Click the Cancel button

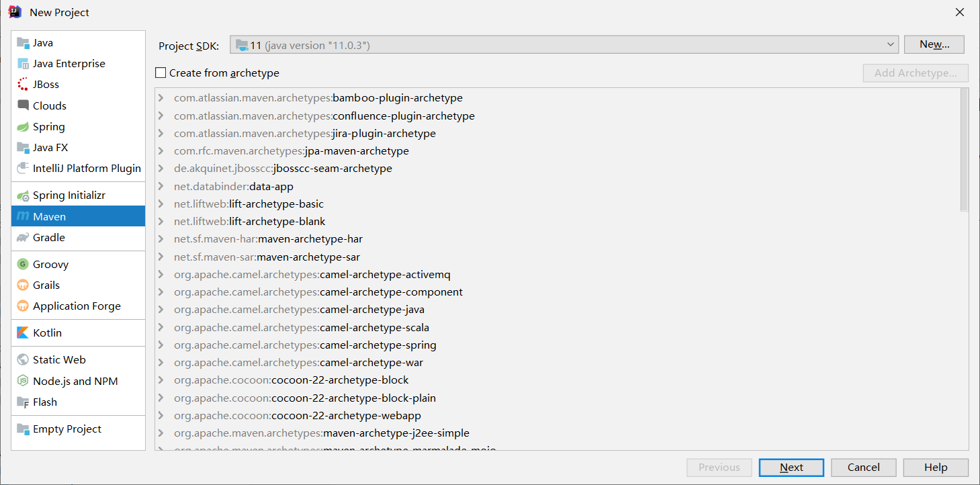pos(864,468)
